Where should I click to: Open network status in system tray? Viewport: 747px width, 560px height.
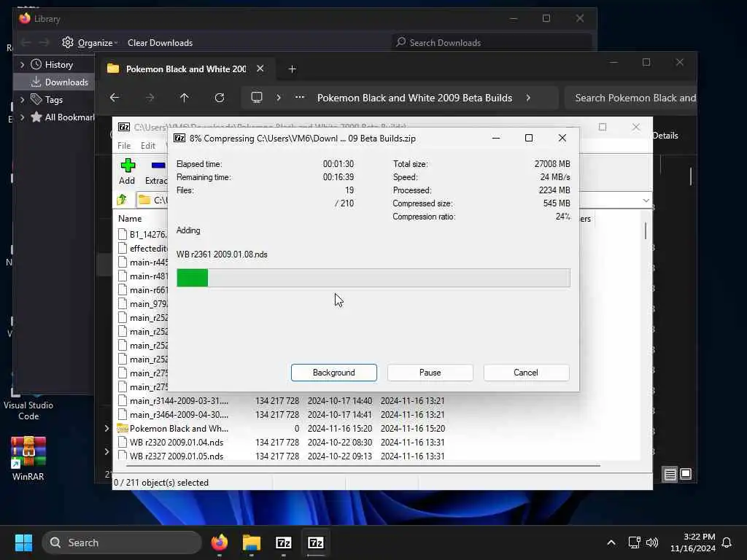pyautogui.click(x=634, y=542)
